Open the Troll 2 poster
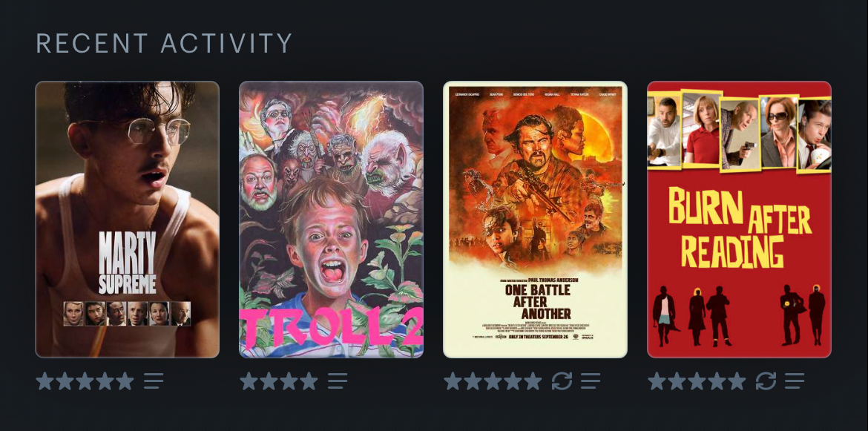This screenshot has width=868, height=431. 331,220
